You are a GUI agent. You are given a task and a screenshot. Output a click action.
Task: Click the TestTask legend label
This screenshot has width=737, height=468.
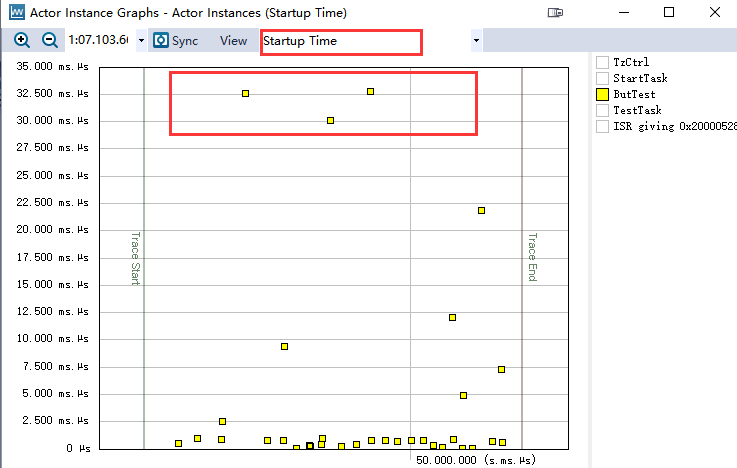pyautogui.click(x=637, y=110)
